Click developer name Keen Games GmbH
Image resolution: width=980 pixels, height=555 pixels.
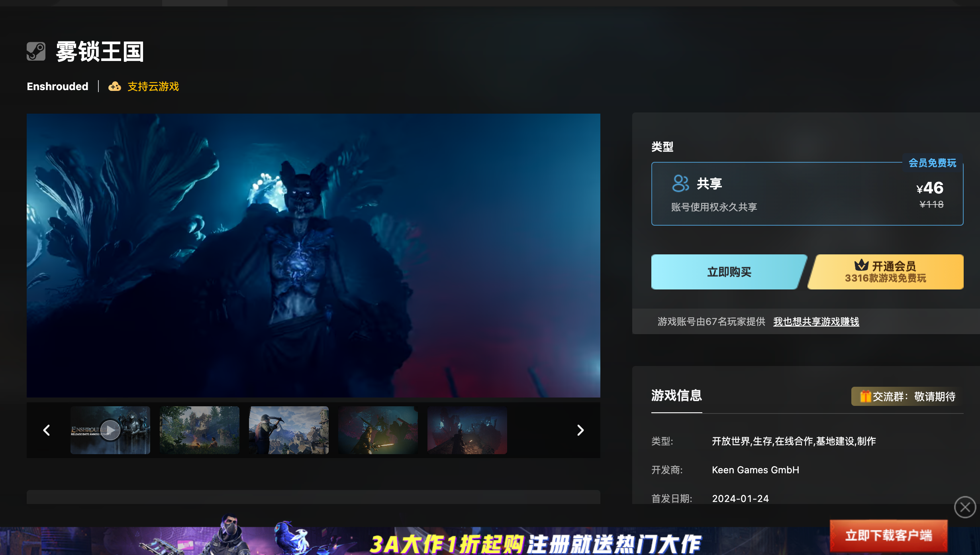tap(755, 470)
